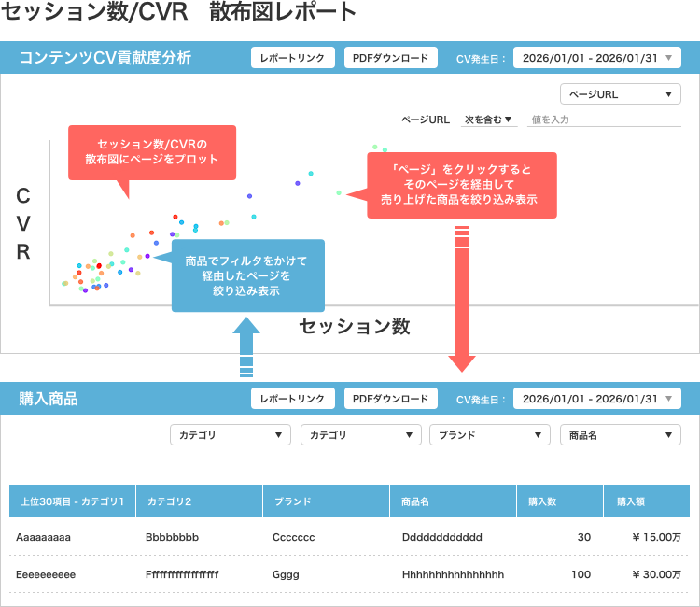Open the 次を含む condition dropdown
Image resolution: width=700 pixels, height=607 pixels.
tap(488, 120)
